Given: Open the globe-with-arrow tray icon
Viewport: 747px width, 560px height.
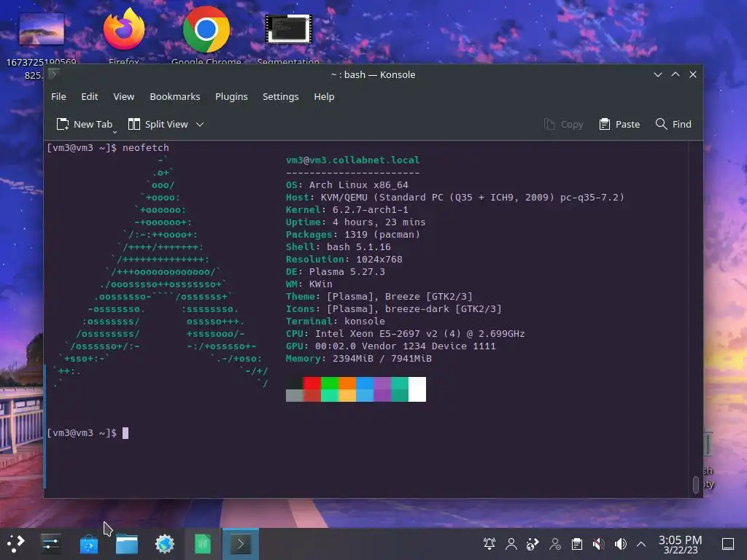Looking at the screenshot, I should pos(533,544).
